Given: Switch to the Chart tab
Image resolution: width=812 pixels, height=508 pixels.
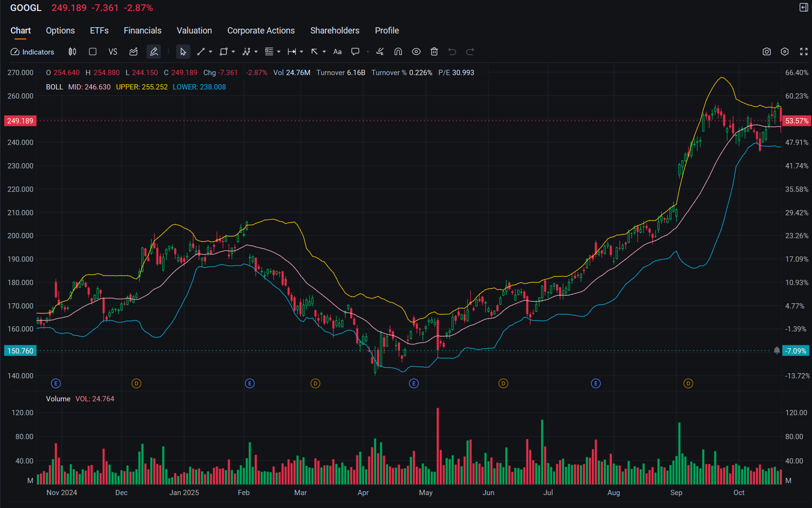Looking at the screenshot, I should pyautogui.click(x=21, y=31).
